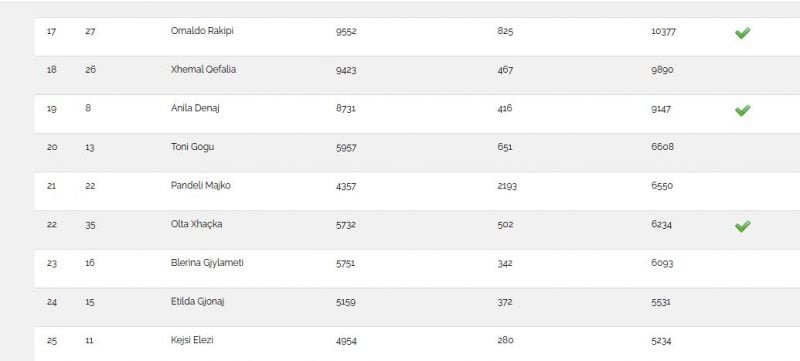Click the Kejsi Elezi entry

click(192, 340)
